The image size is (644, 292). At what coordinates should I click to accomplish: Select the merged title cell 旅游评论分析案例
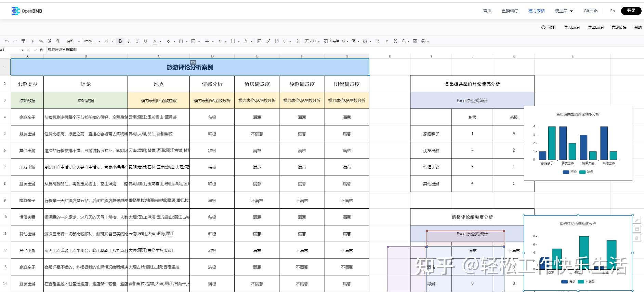tap(190, 67)
